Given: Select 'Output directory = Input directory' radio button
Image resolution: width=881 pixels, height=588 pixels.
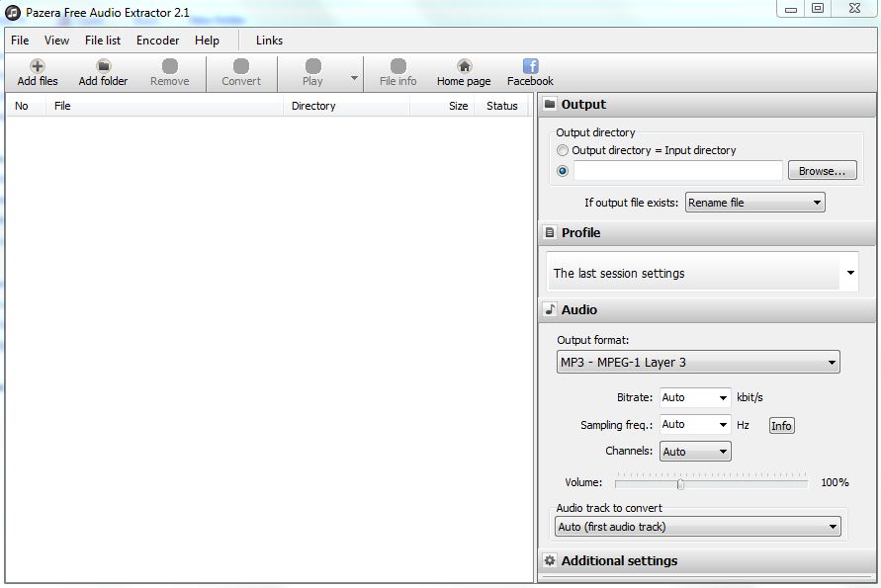Looking at the screenshot, I should tap(563, 150).
